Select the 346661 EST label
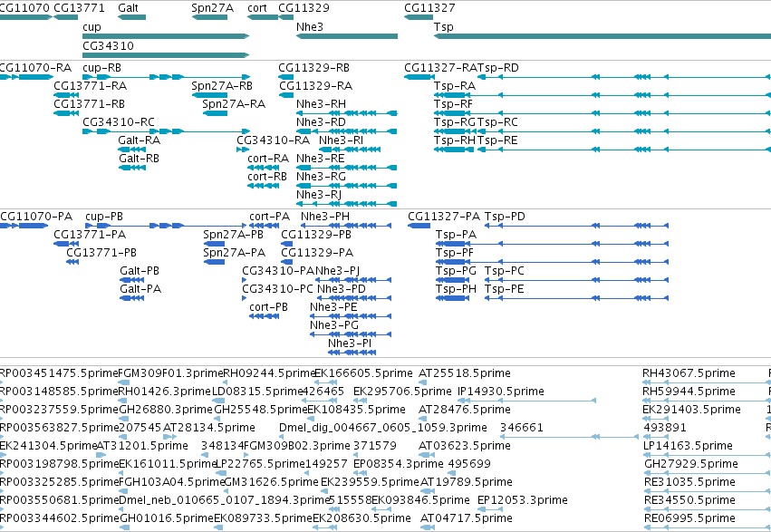Viewport: 771px width, 532px height. tap(522, 428)
